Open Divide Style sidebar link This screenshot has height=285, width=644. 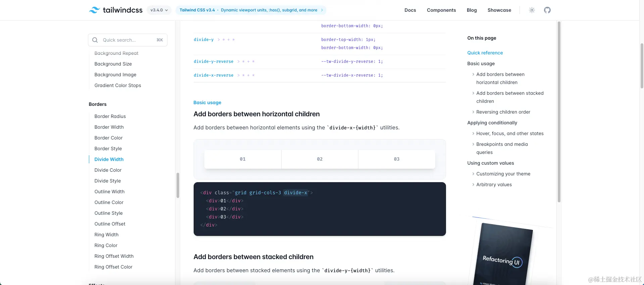coord(108,181)
